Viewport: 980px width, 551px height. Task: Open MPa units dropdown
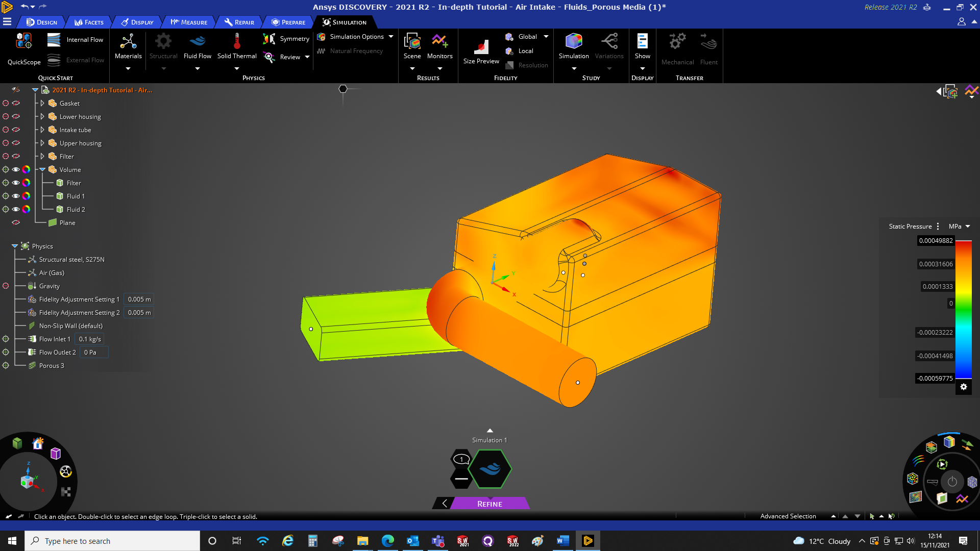pyautogui.click(x=960, y=227)
